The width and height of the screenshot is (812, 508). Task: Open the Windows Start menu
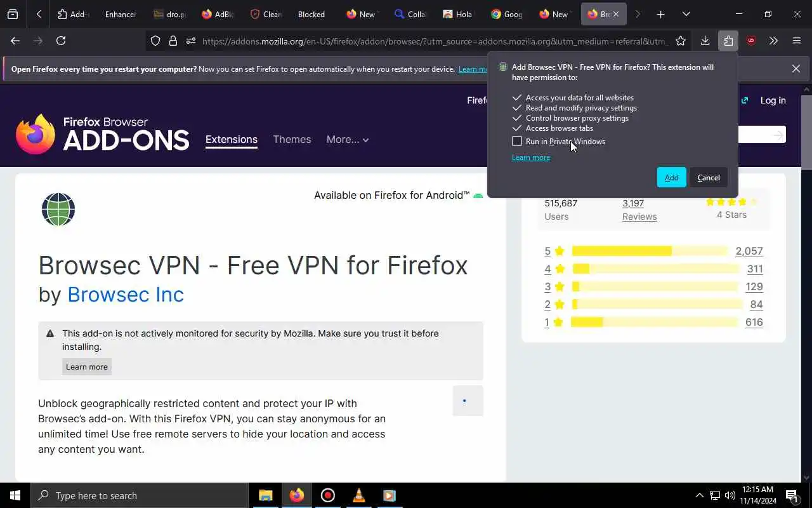coord(15,495)
